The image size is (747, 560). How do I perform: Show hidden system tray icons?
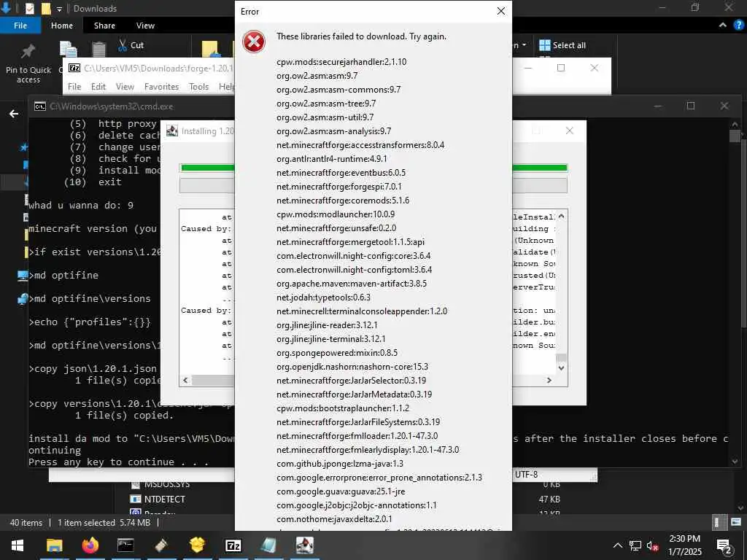click(617, 545)
